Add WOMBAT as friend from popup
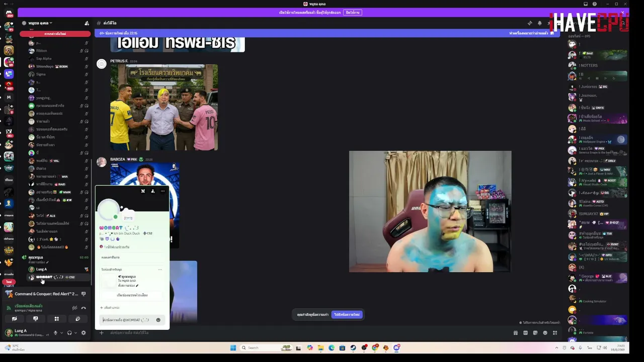The width and height of the screenshot is (644, 362). pos(152,191)
